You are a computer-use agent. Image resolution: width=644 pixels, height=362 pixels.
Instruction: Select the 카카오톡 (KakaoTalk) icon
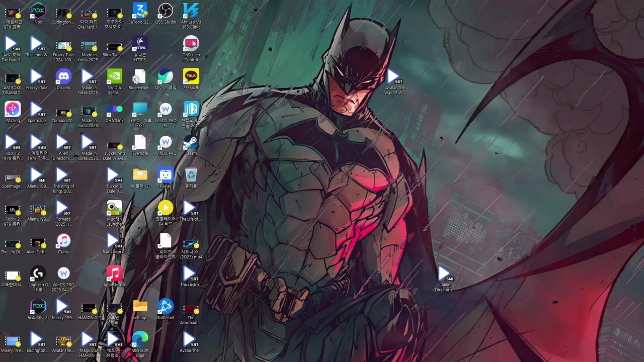point(191,79)
